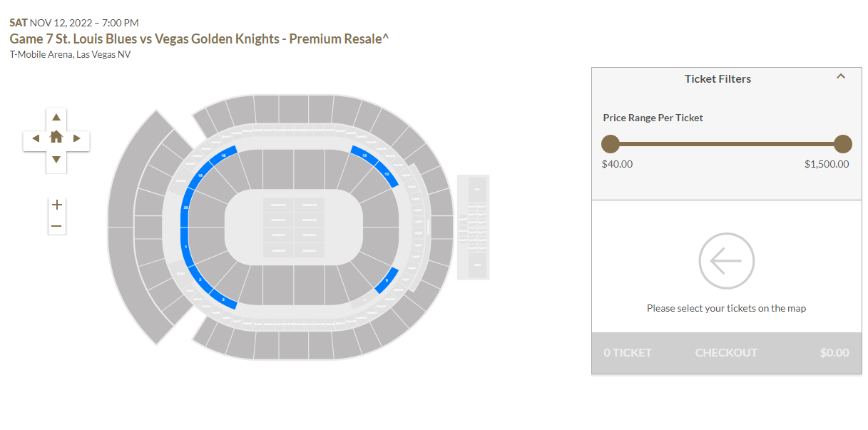Select blue section 19 on map

click(200, 175)
